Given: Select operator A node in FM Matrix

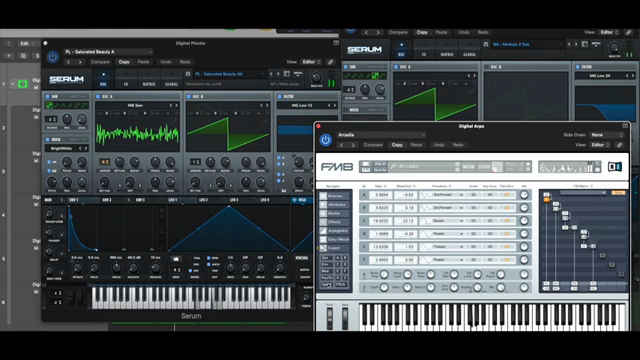Looking at the screenshot, I should point(546,199).
